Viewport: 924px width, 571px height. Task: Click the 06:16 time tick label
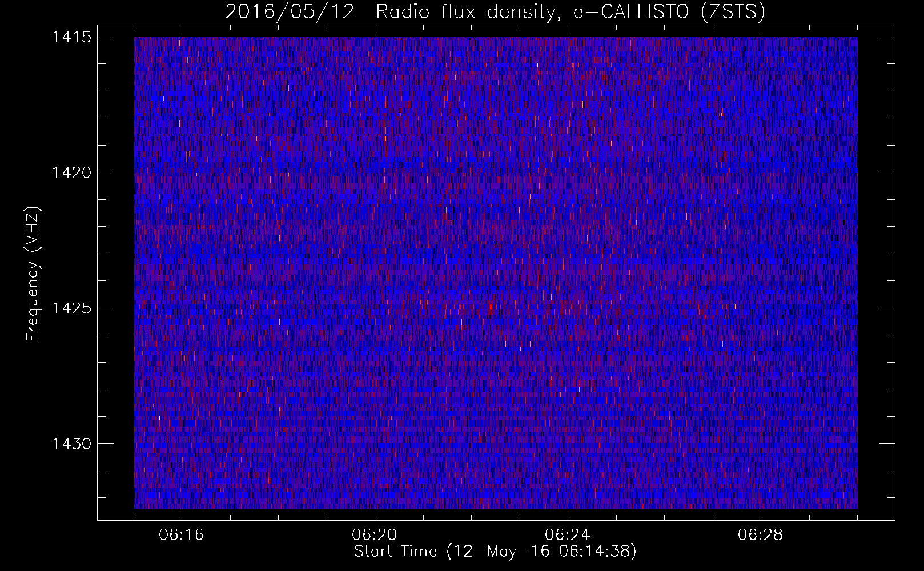182,535
